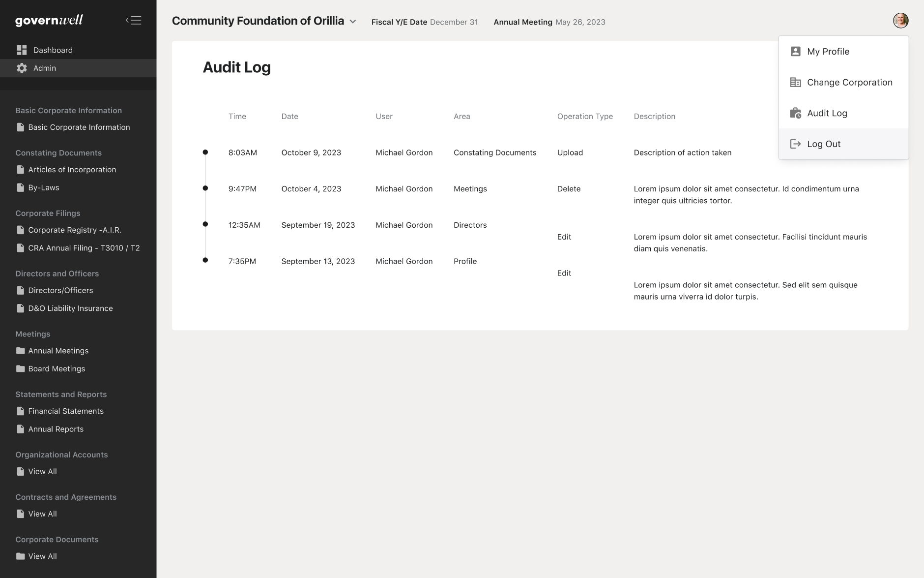Click the user avatar in the top right

click(x=900, y=21)
